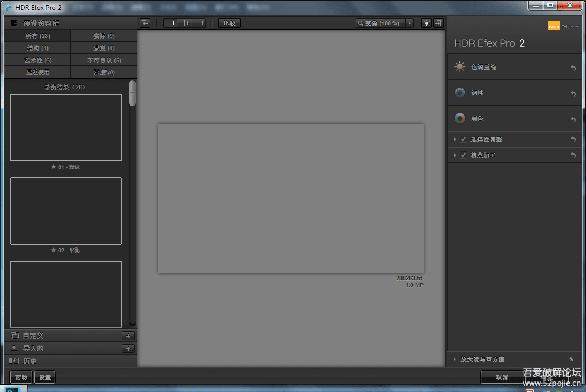586x392 pixels.
Task: Select the 结构 (4) preset category
Action: click(37, 48)
